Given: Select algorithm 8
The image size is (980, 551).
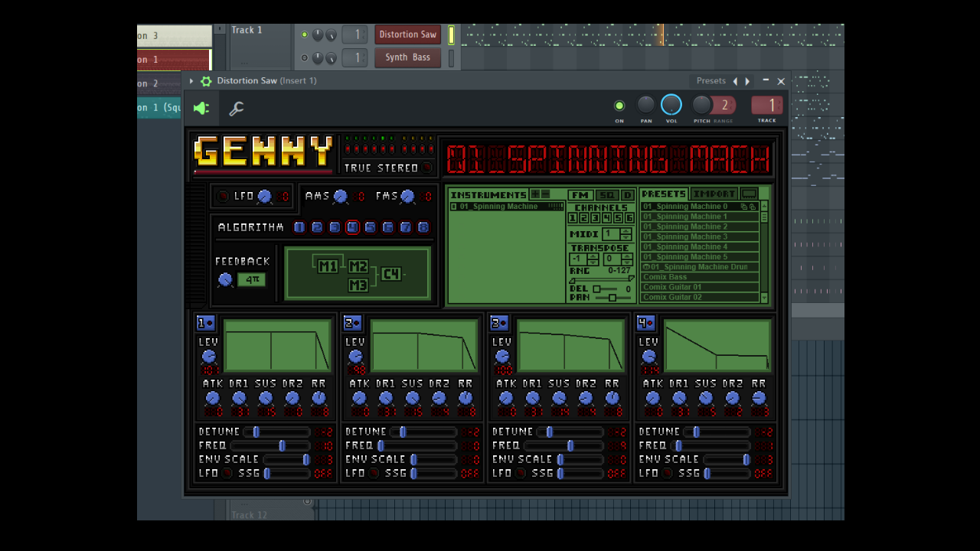Looking at the screenshot, I should pos(423,227).
